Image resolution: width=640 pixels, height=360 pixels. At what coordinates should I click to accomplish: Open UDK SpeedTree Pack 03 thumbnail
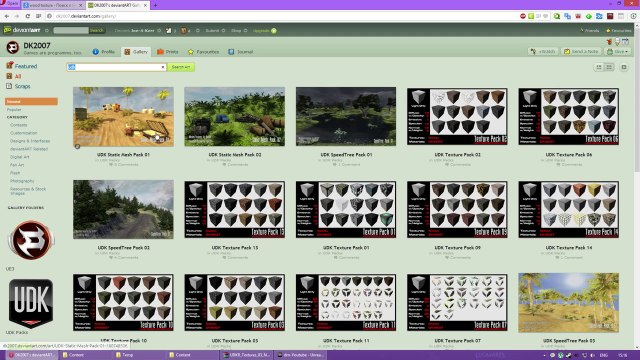[569, 303]
